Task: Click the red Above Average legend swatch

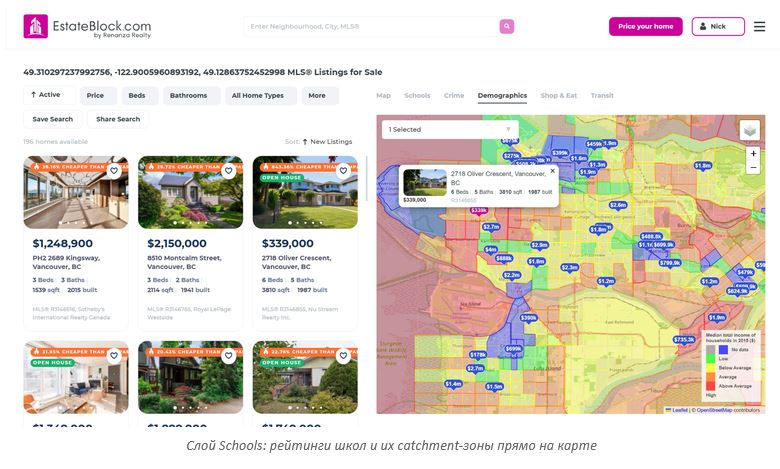Action: click(710, 386)
